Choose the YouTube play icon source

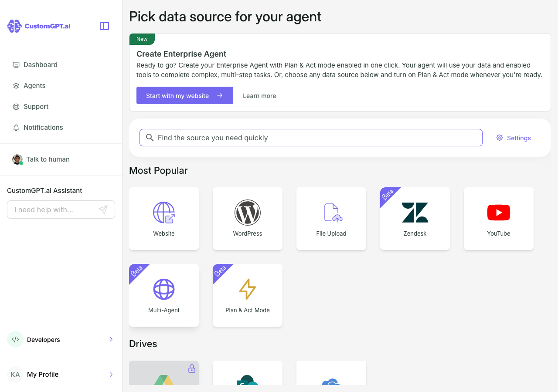pyautogui.click(x=499, y=213)
